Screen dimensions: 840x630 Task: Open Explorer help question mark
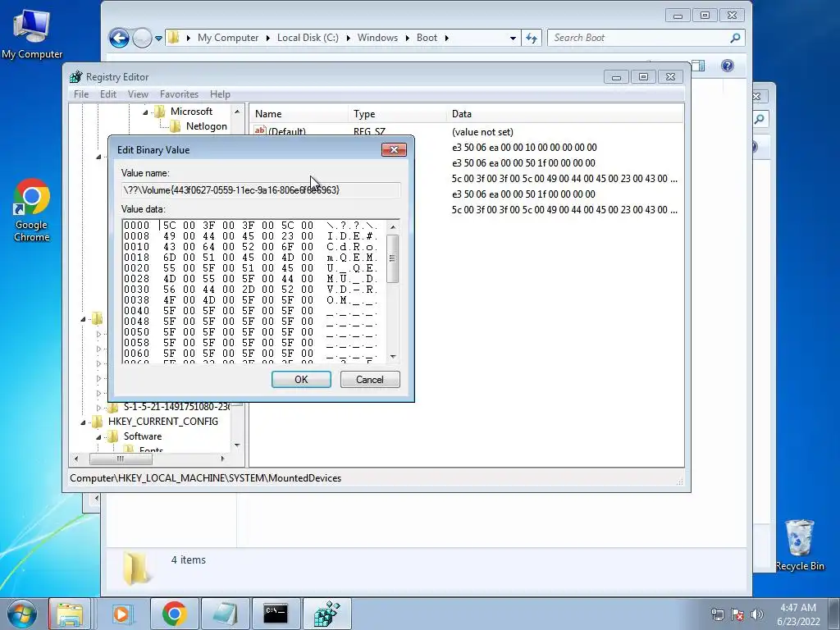coord(728,66)
